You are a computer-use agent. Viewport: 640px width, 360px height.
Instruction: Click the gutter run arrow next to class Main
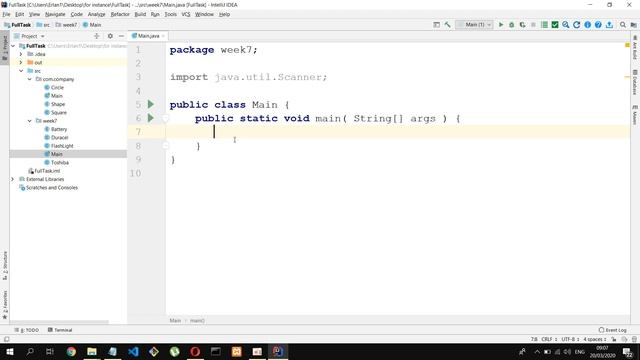click(x=151, y=104)
